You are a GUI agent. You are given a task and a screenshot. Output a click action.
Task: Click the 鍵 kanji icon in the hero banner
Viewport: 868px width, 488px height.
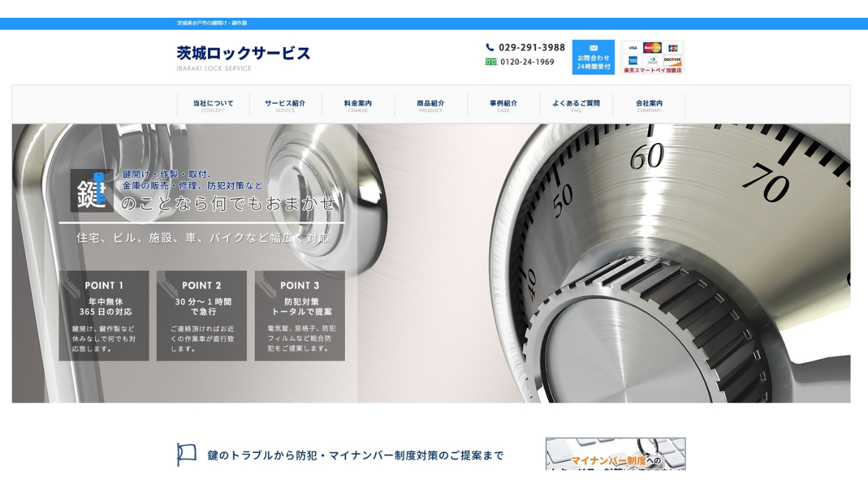point(92,191)
